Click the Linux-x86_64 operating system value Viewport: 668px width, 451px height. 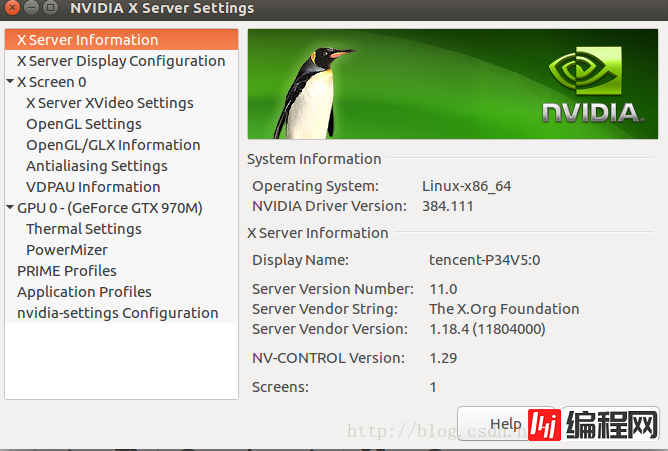(466, 186)
